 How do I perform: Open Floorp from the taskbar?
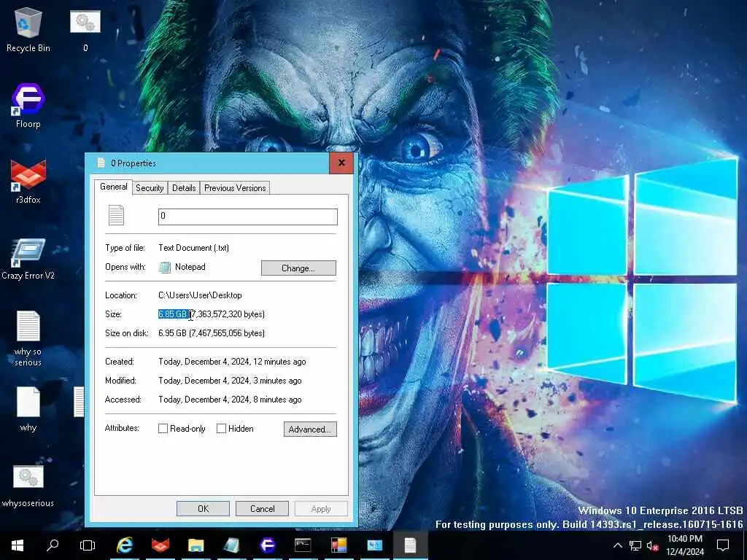tap(267, 545)
